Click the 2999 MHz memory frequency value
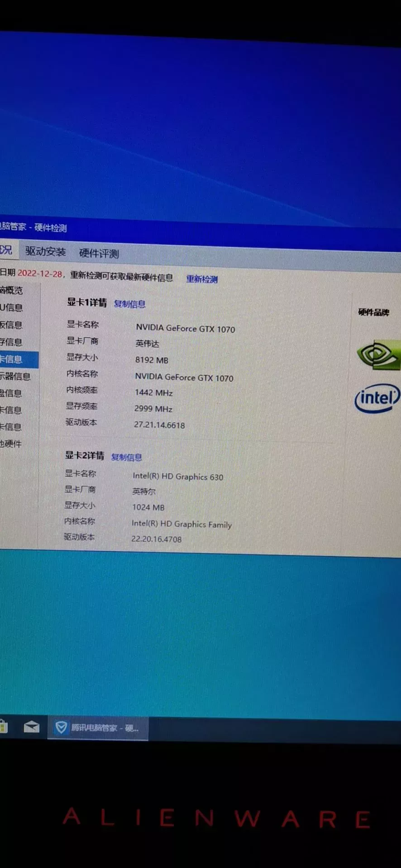 tap(153, 409)
